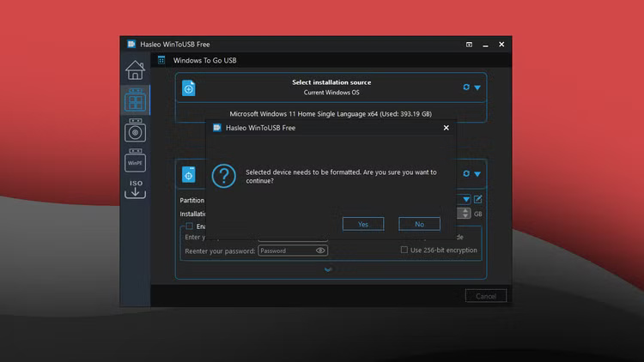Adjust the installation size GB stepper
The width and height of the screenshot is (644, 362).
click(465, 213)
